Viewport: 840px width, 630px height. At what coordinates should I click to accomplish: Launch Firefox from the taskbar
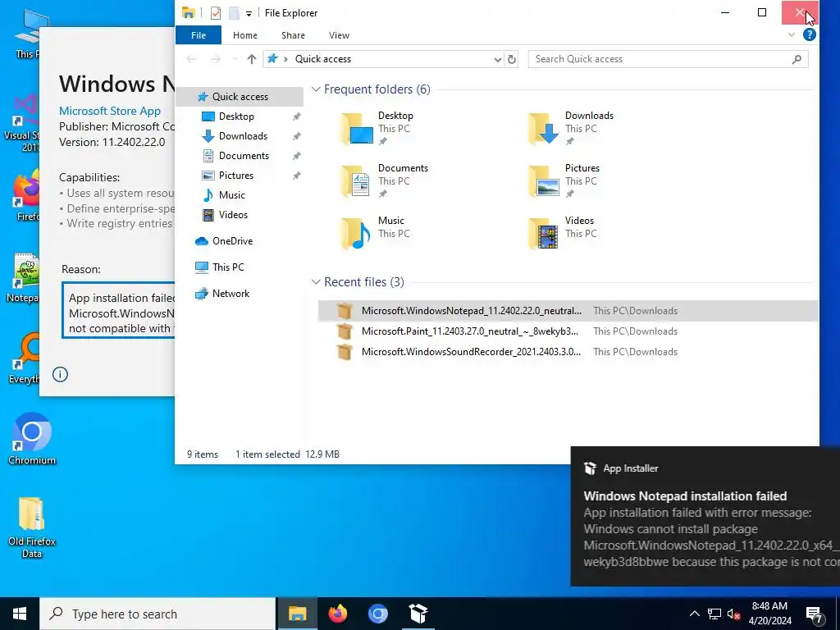point(337,614)
